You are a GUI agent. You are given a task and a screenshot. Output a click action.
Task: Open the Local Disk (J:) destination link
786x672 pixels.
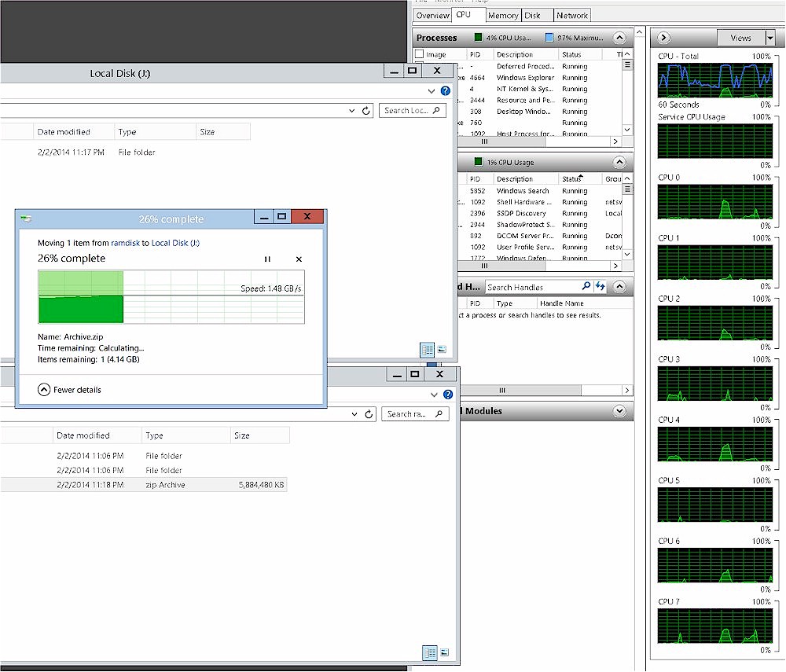point(175,243)
